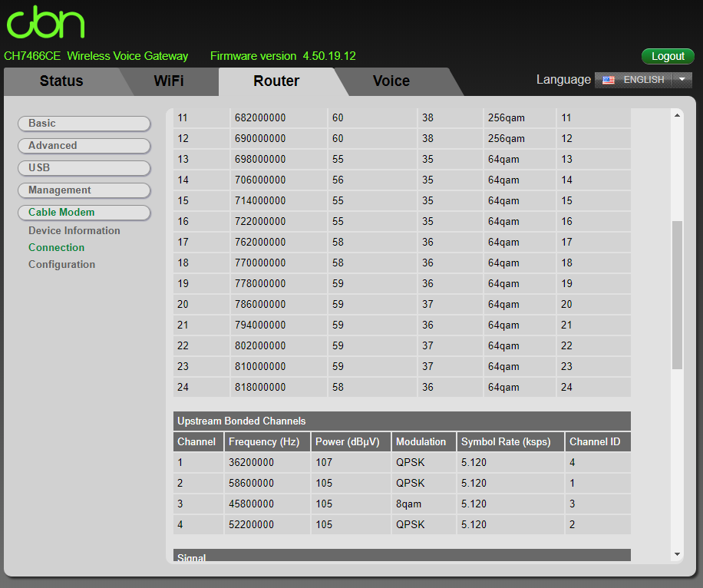Click downstream frequency 770000000
Viewport: 703px width, 588px height.
coord(260,263)
